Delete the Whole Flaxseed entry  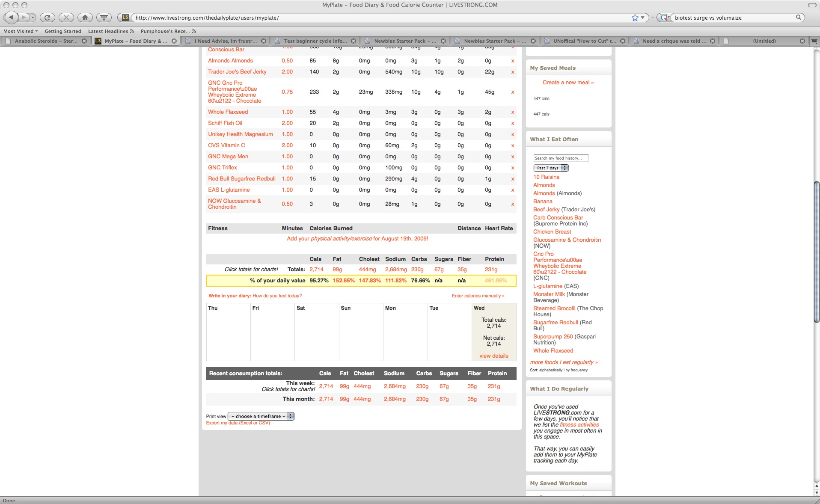click(512, 112)
